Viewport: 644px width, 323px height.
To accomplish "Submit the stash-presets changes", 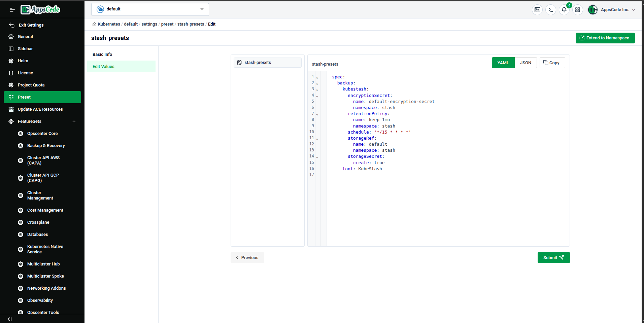I will tap(553, 257).
